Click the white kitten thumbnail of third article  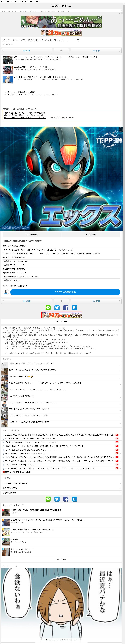point(8,80)
